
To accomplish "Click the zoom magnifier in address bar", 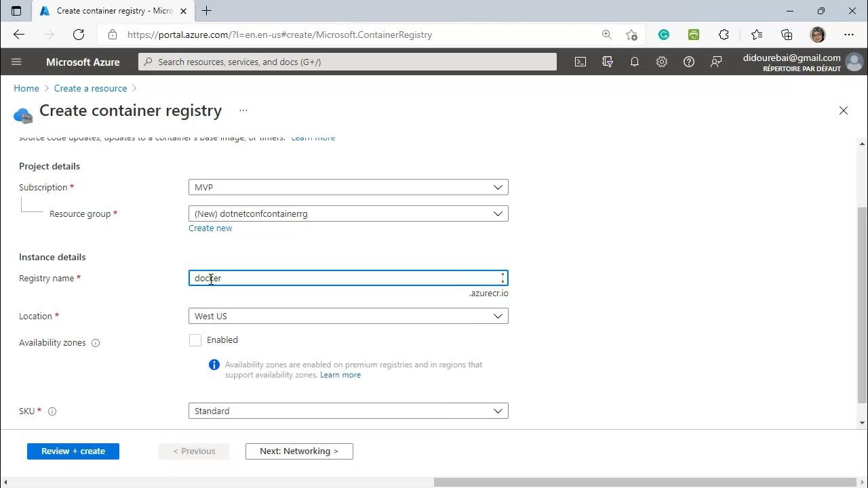I will [x=607, y=35].
